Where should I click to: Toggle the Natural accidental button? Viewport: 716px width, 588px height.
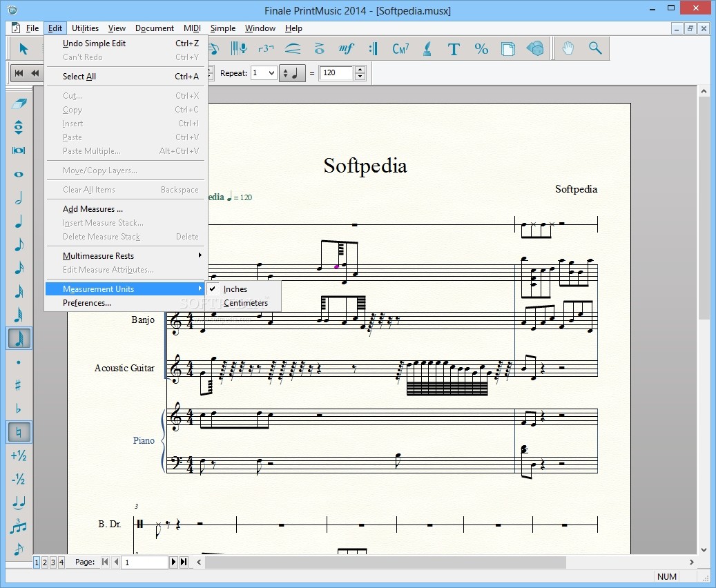(19, 432)
